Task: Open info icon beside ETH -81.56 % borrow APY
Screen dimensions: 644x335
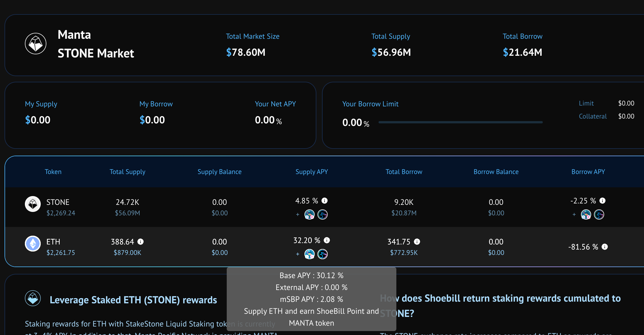Action: point(605,247)
